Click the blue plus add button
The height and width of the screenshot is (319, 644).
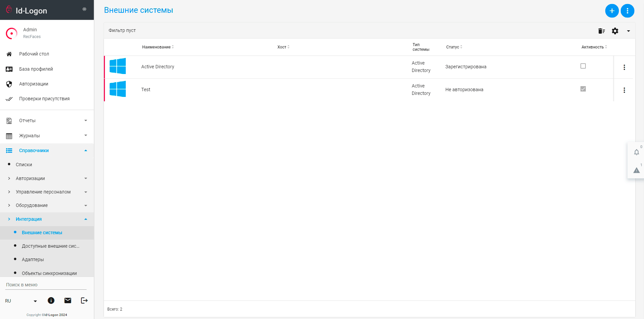pyautogui.click(x=612, y=11)
